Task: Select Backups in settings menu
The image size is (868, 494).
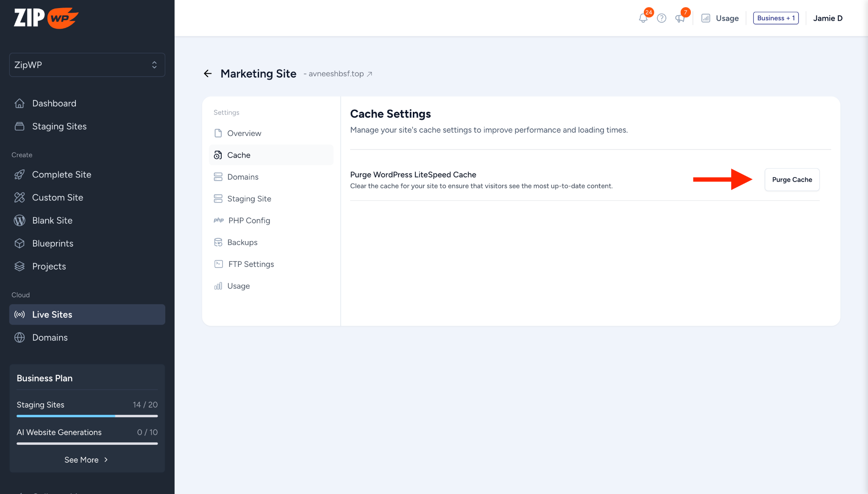Action: [242, 242]
